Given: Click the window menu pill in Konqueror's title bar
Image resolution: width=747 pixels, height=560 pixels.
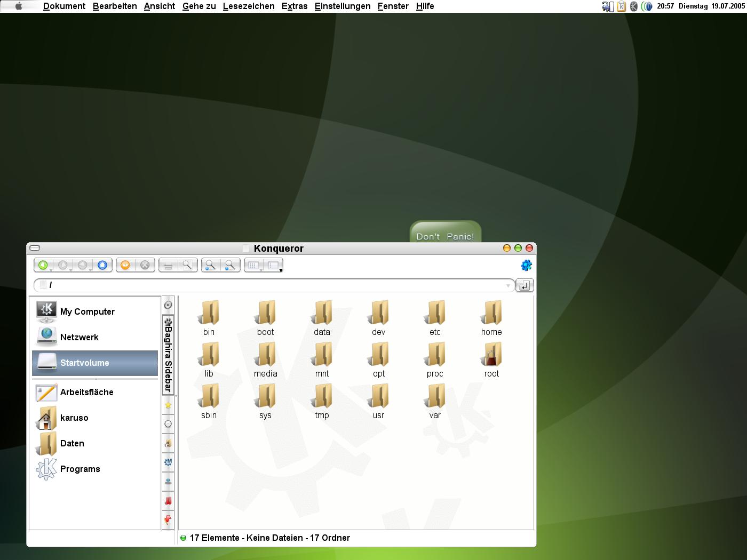Looking at the screenshot, I should pyautogui.click(x=35, y=248).
